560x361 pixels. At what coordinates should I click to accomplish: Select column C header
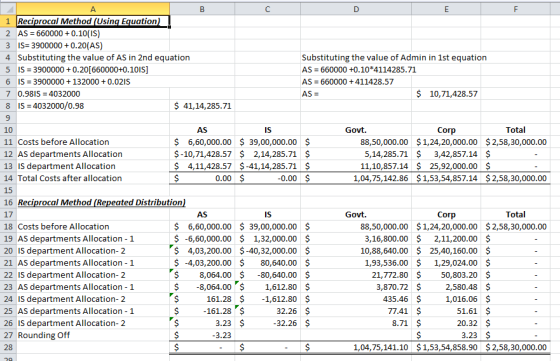click(268, 9)
